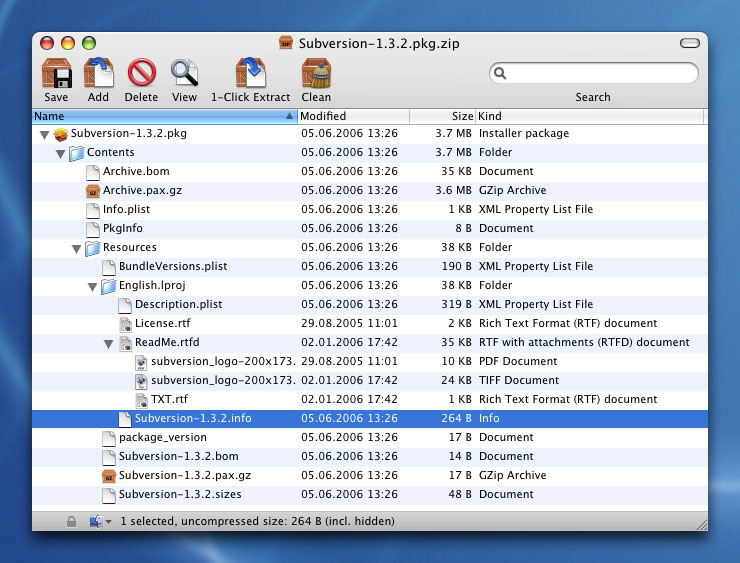Click the BundleVersions.plist file icon
The height and width of the screenshot is (563, 740).
(x=109, y=267)
